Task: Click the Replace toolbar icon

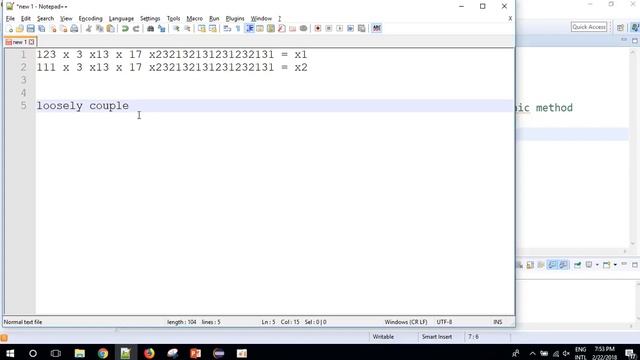Action: [162, 29]
